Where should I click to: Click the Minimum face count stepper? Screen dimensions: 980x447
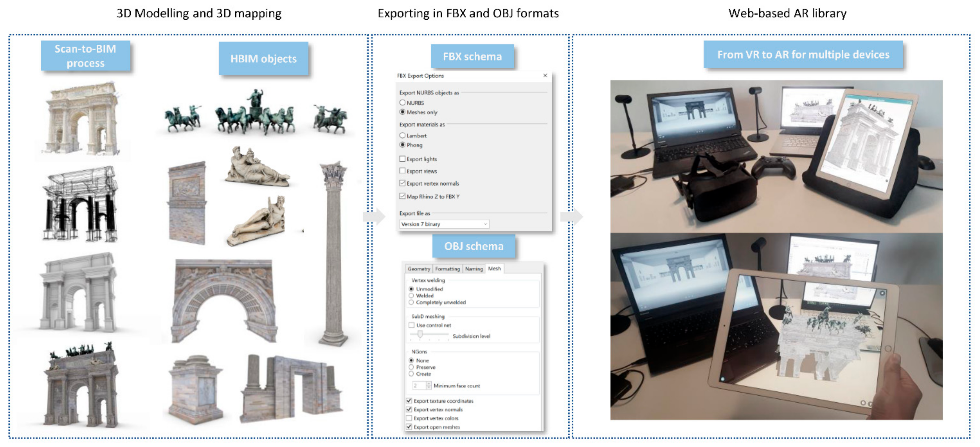pyautogui.click(x=429, y=386)
